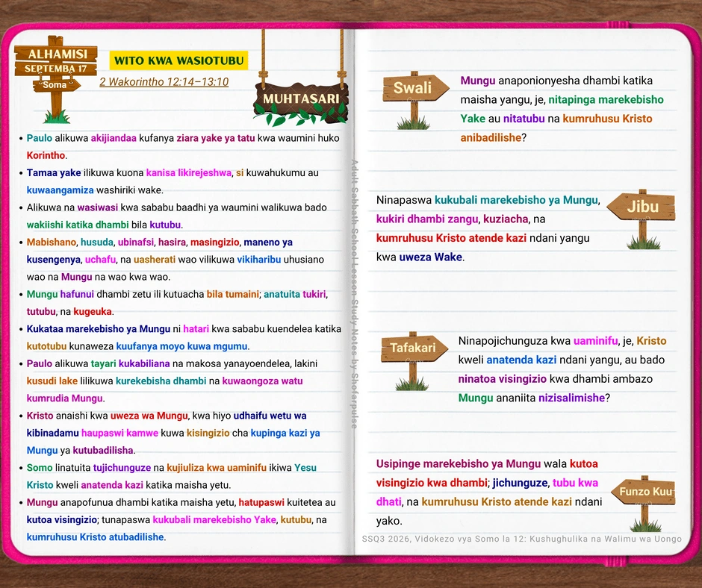702x588 pixels.
Task: Click the word hatupaswi in red
Action: tap(261, 502)
